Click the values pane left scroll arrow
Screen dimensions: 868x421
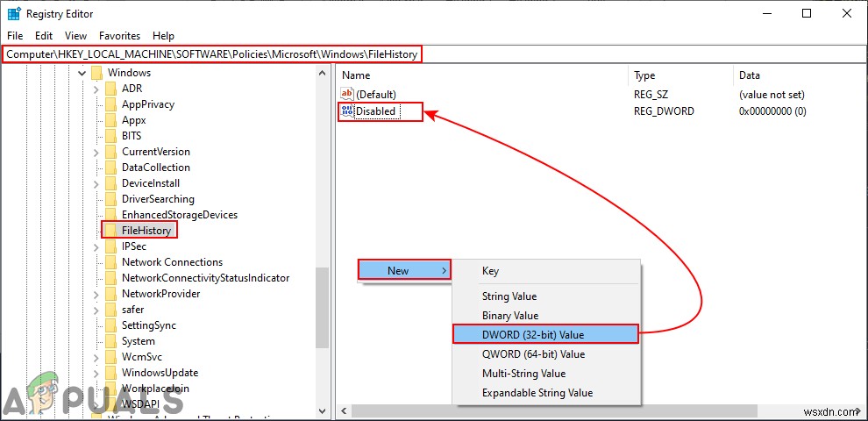tap(344, 411)
